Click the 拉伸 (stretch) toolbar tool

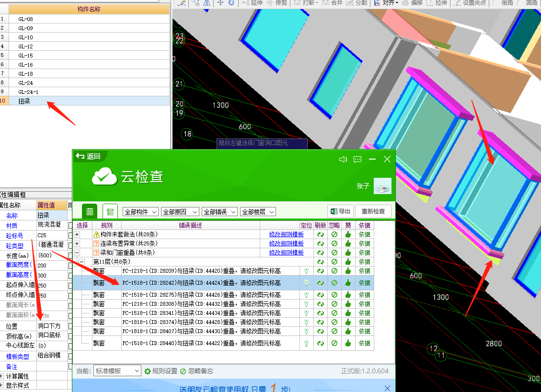coord(437,3)
